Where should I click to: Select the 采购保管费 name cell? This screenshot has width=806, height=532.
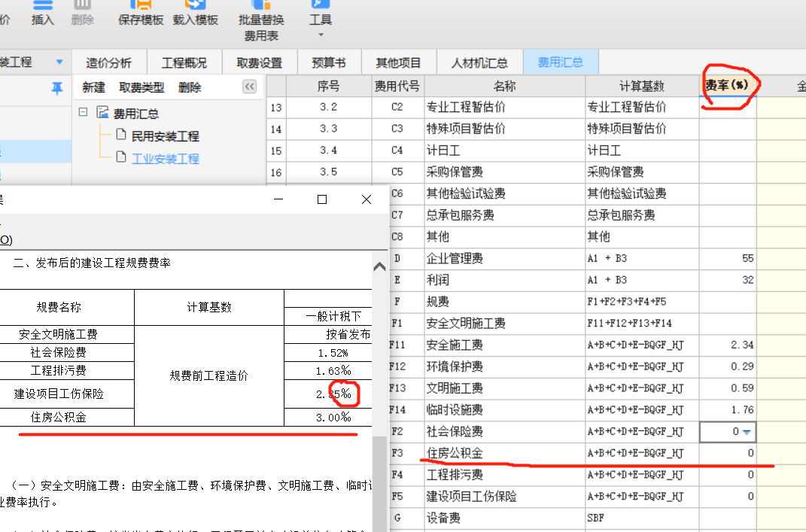point(504,172)
